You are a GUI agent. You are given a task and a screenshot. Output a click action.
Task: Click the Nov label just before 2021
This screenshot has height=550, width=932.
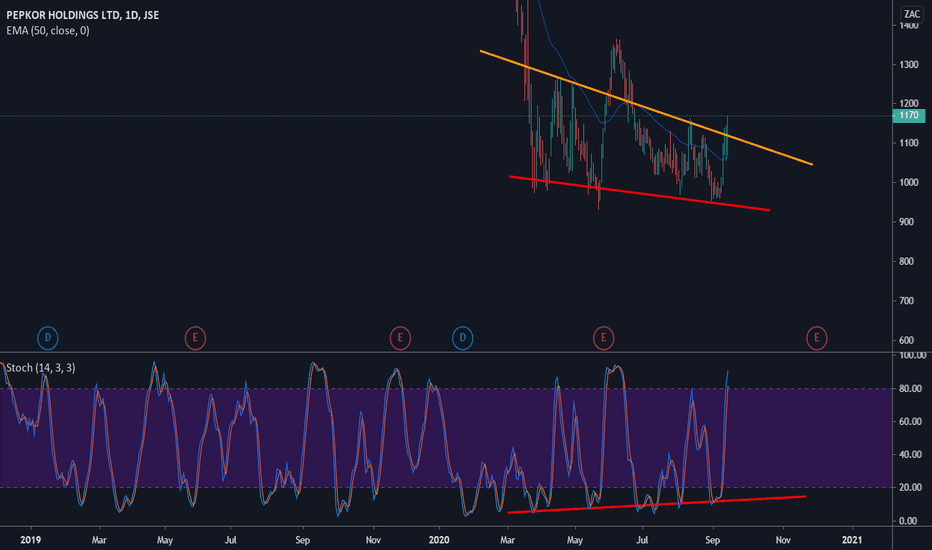point(783,540)
